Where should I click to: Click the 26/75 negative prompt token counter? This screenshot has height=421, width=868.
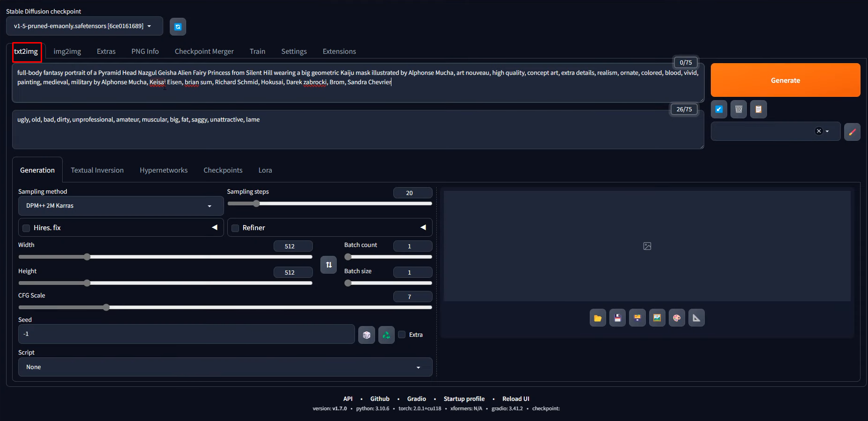[684, 109]
